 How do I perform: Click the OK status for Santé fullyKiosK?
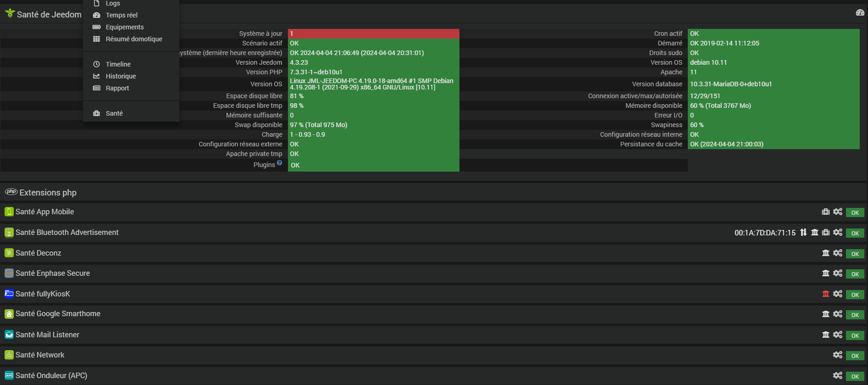point(855,295)
